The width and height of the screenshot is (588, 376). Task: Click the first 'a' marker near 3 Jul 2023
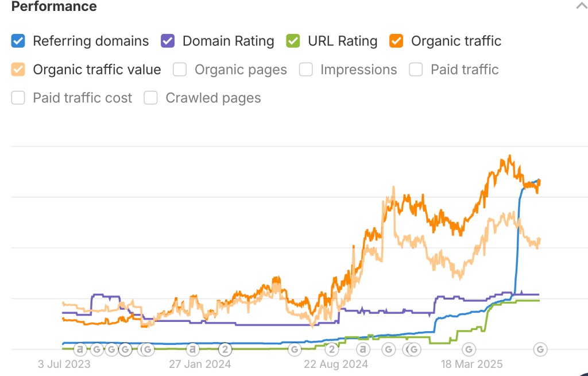click(x=80, y=349)
